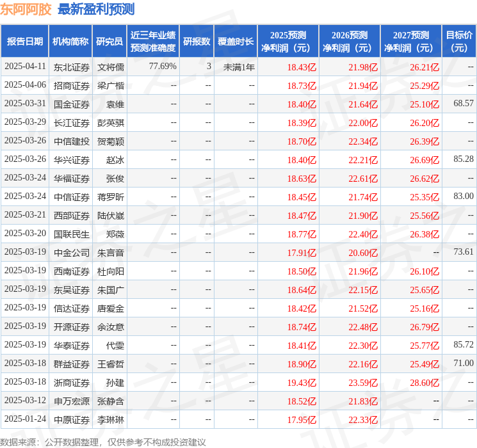
Task: Click the 研报数 column header
Action: click(x=197, y=42)
